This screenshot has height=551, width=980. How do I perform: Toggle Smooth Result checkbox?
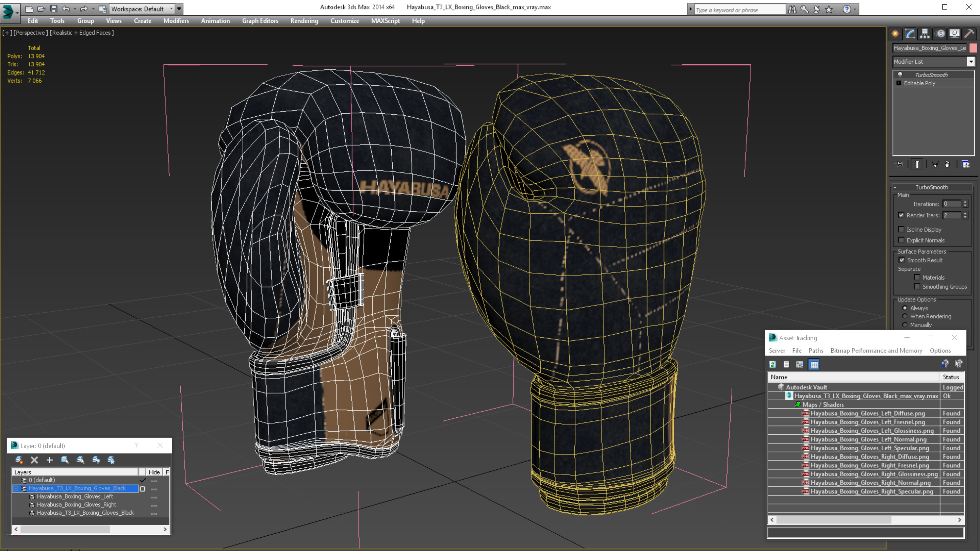coord(902,260)
